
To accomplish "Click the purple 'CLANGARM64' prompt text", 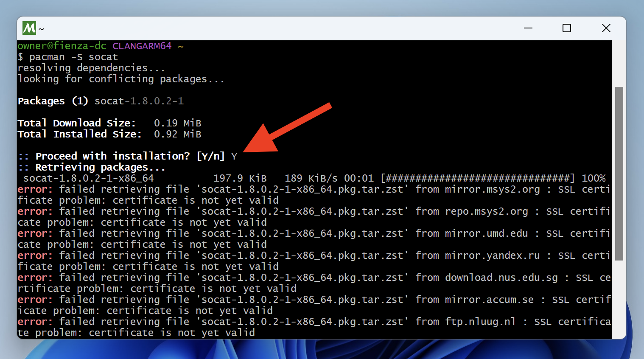I will pyautogui.click(x=142, y=46).
